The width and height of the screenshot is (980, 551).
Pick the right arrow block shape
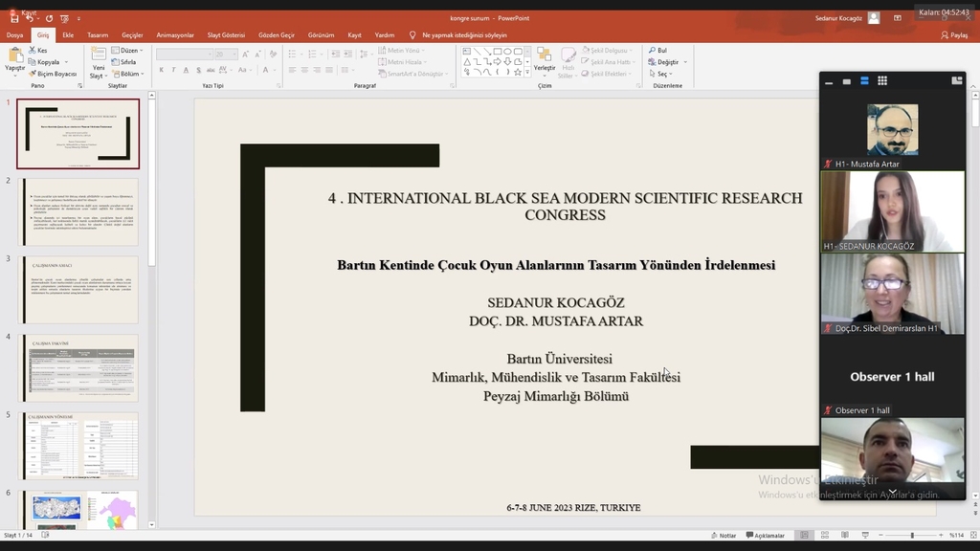(x=497, y=62)
